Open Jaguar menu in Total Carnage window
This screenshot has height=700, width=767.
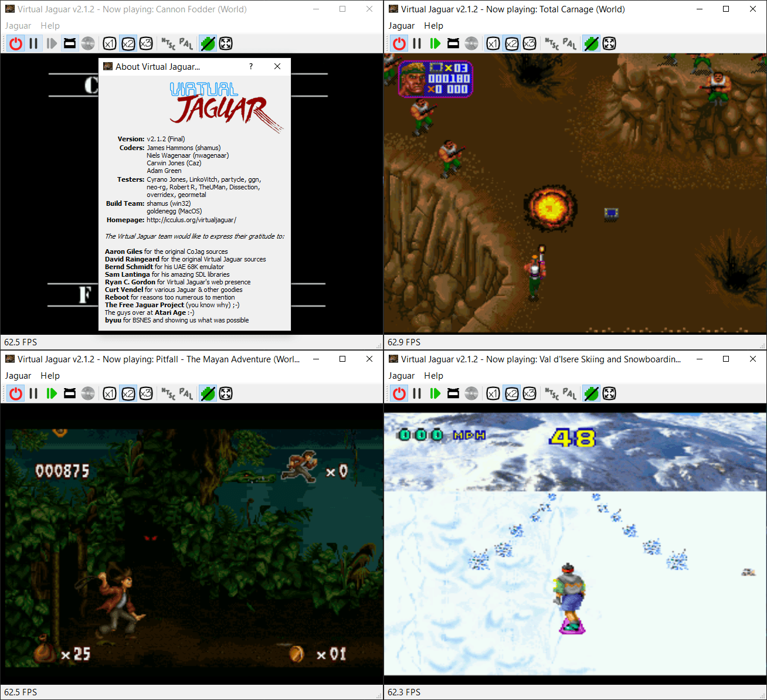[402, 26]
